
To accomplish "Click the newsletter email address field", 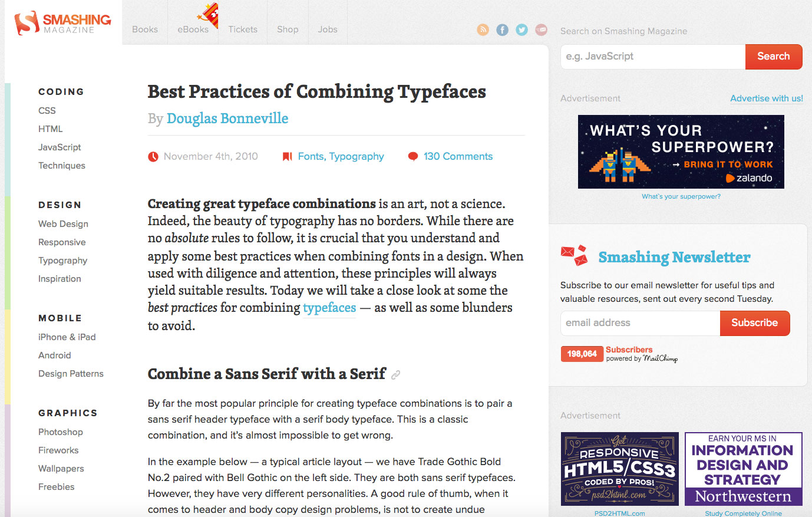I will tap(640, 323).
